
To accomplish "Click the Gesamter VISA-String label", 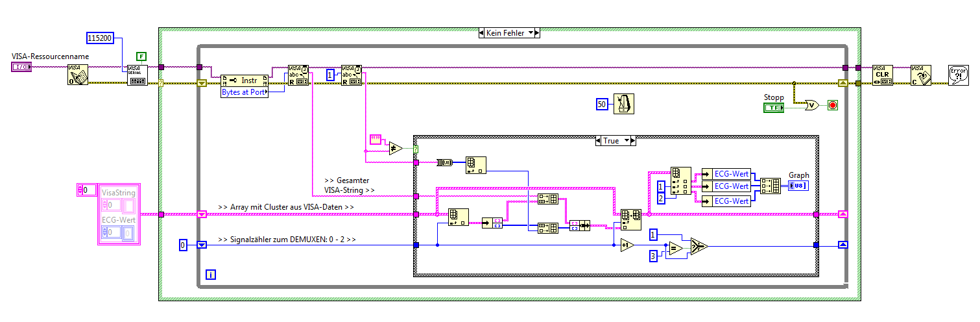I will [x=349, y=185].
